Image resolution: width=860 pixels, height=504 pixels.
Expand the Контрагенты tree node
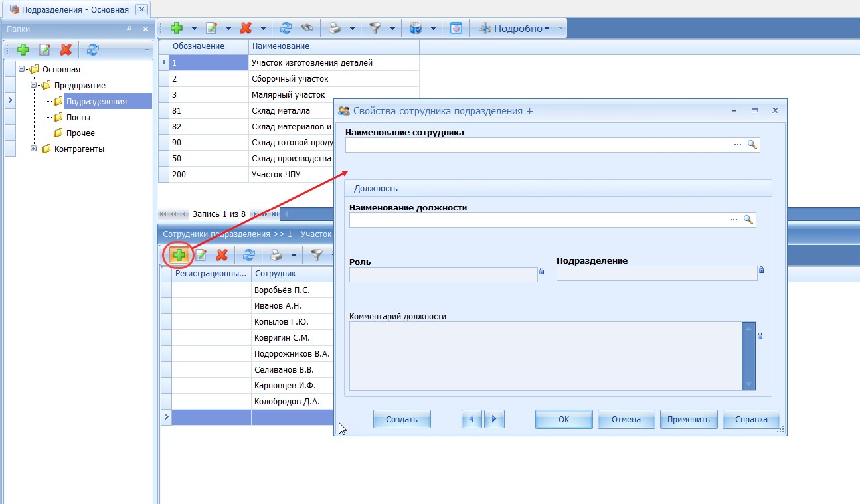[x=34, y=149]
